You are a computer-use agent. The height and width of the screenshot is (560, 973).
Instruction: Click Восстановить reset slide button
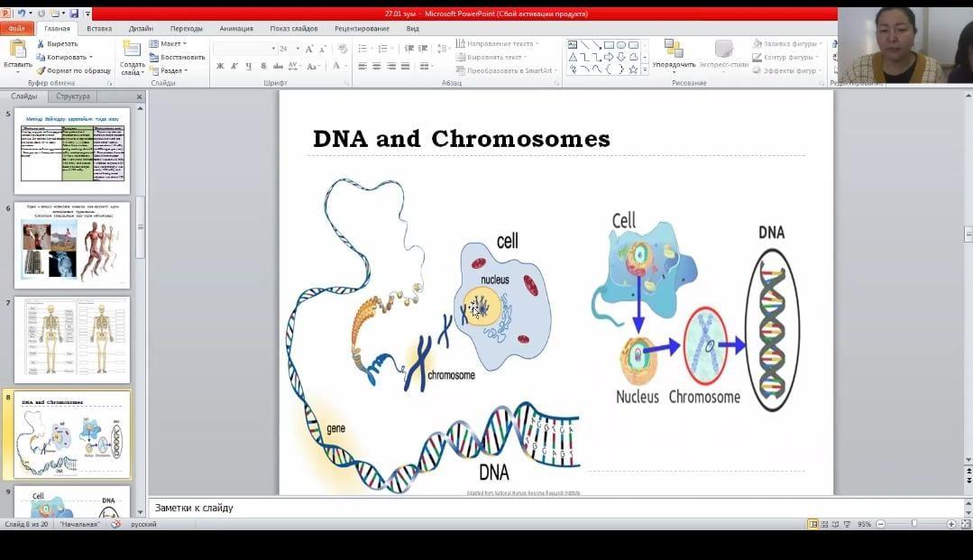click(x=177, y=57)
